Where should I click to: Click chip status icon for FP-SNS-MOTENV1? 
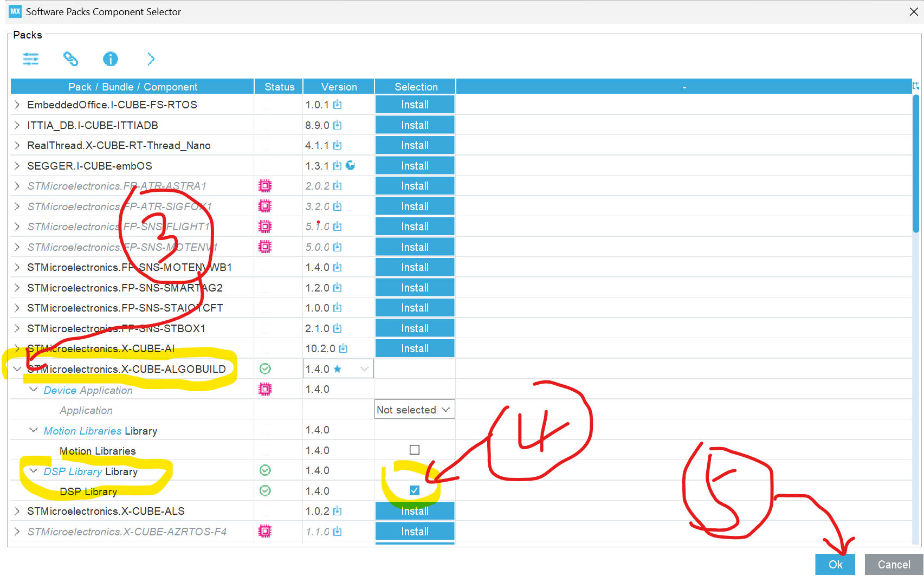tap(265, 247)
